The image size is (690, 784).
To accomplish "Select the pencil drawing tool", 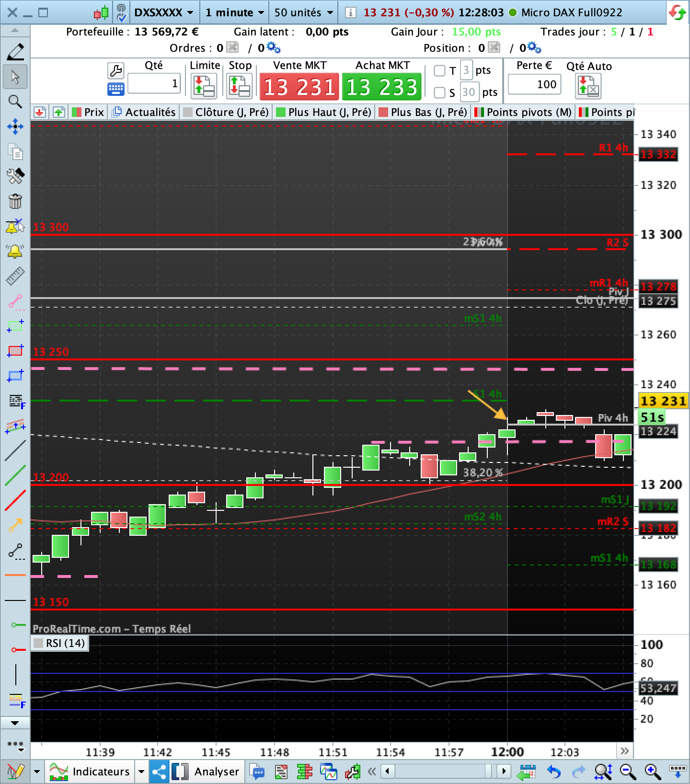I will pos(15,52).
